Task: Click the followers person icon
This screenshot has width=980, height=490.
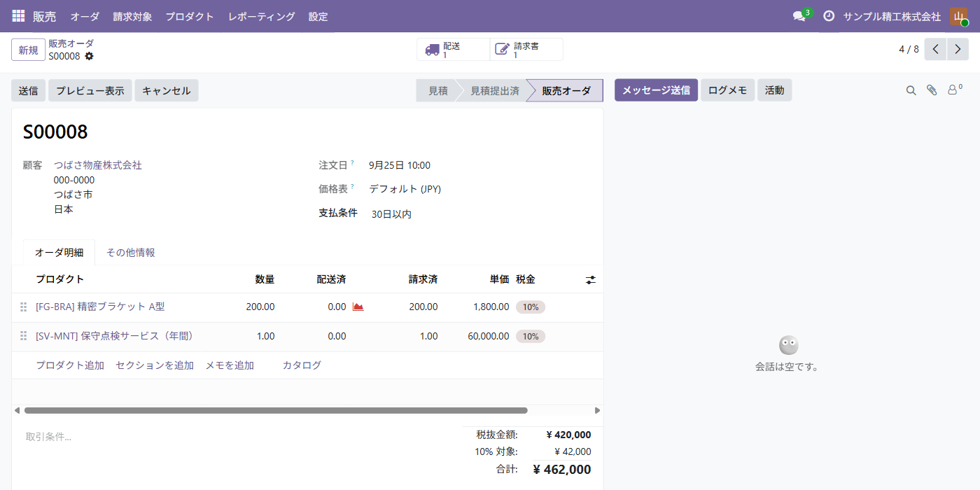Action: [x=953, y=90]
